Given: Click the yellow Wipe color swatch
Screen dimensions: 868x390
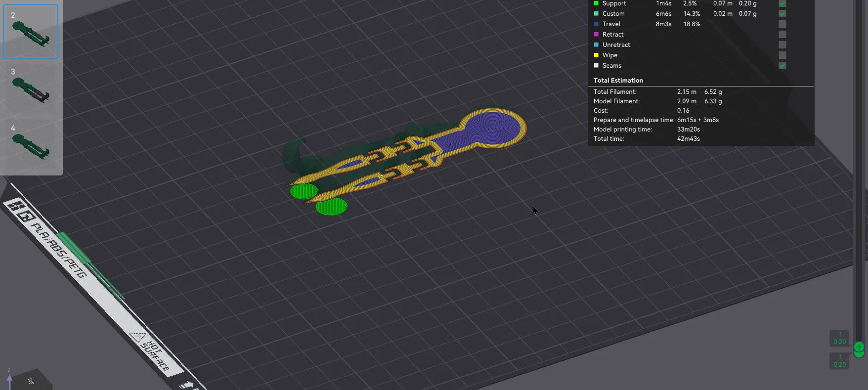Looking at the screenshot, I should pos(596,55).
